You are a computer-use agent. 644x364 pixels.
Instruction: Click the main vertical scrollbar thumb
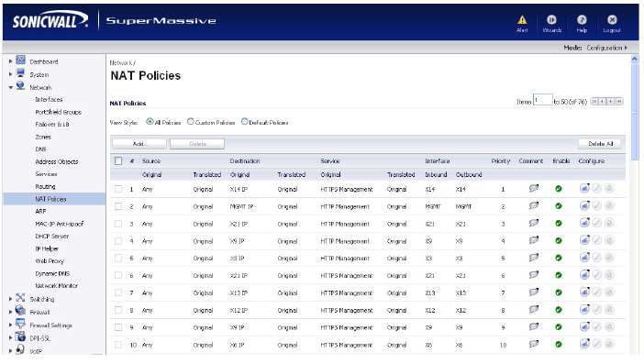635,113
